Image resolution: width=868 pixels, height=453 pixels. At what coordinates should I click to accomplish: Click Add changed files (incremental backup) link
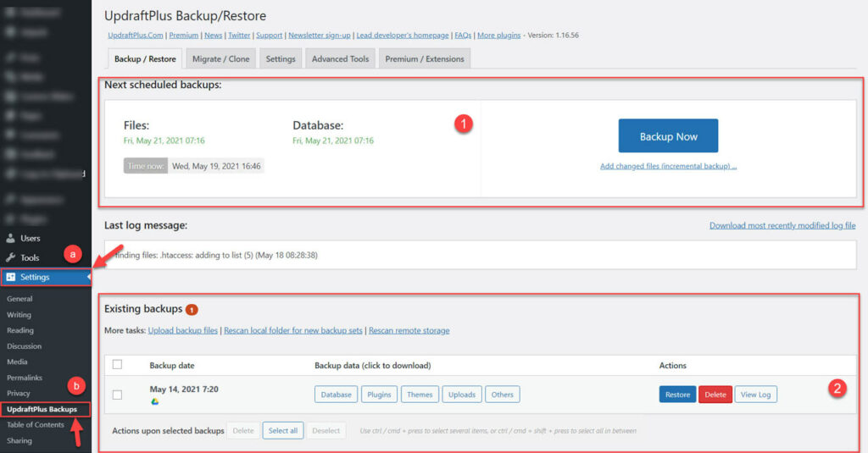[668, 166]
